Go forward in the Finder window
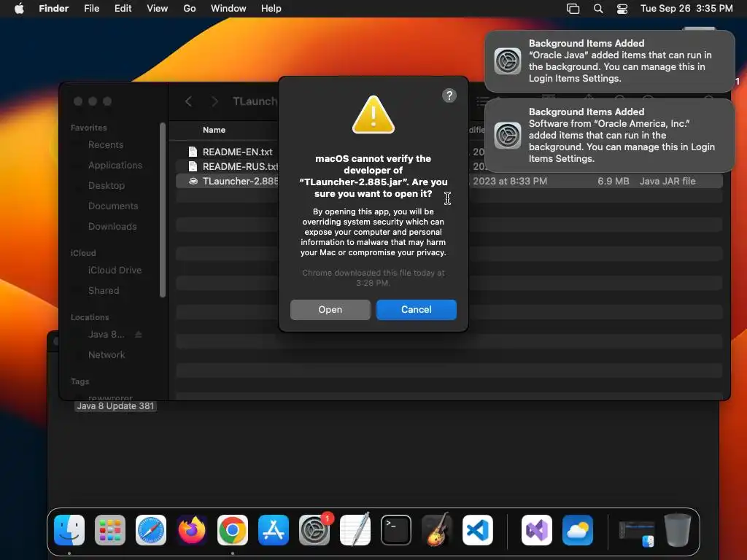Screen dimensions: 747x560 [x=215, y=101]
